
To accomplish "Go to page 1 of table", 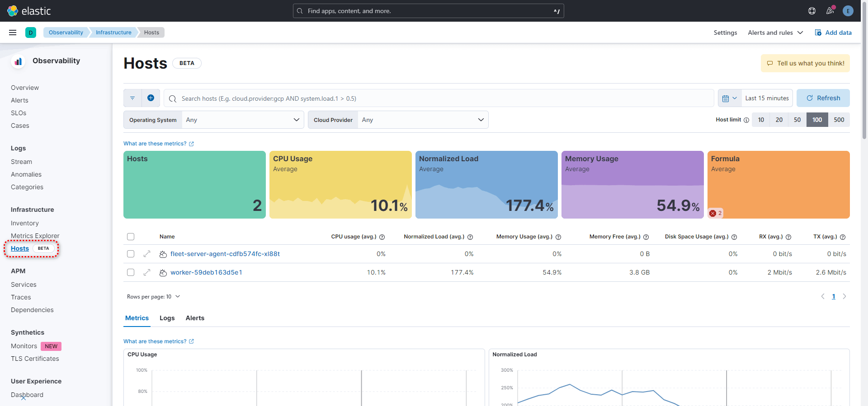I will pos(834,296).
